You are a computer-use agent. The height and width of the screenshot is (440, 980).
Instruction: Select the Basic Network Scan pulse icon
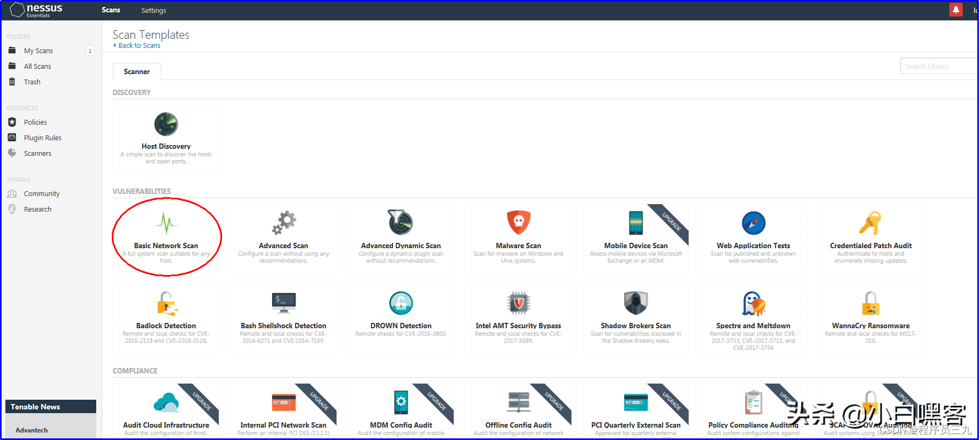click(166, 222)
